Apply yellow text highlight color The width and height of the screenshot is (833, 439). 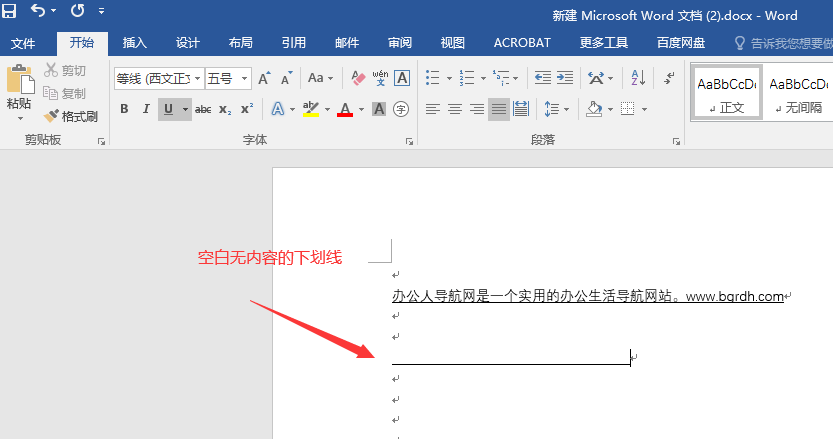point(311,109)
